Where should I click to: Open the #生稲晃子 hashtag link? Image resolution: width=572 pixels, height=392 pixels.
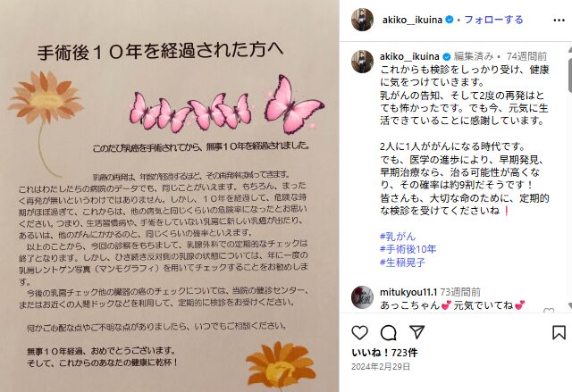click(402, 263)
